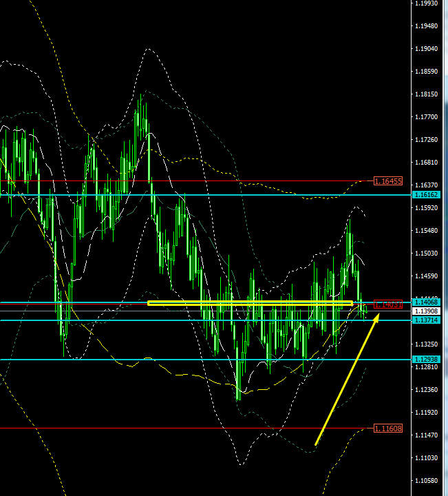Select the red 1.11608 price label
Image resolution: width=448 pixels, height=496 pixels.
(x=385, y=428)
